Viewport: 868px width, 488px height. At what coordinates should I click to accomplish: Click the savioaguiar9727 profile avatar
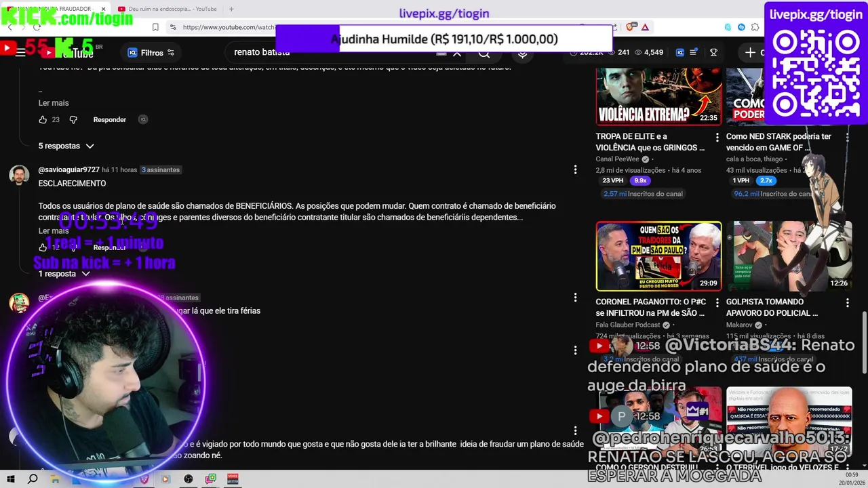coord(19,175)
